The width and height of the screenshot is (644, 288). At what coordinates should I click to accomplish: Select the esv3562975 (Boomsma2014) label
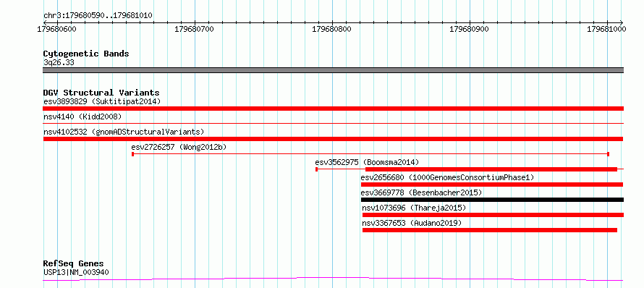click(x=367, y=162)
